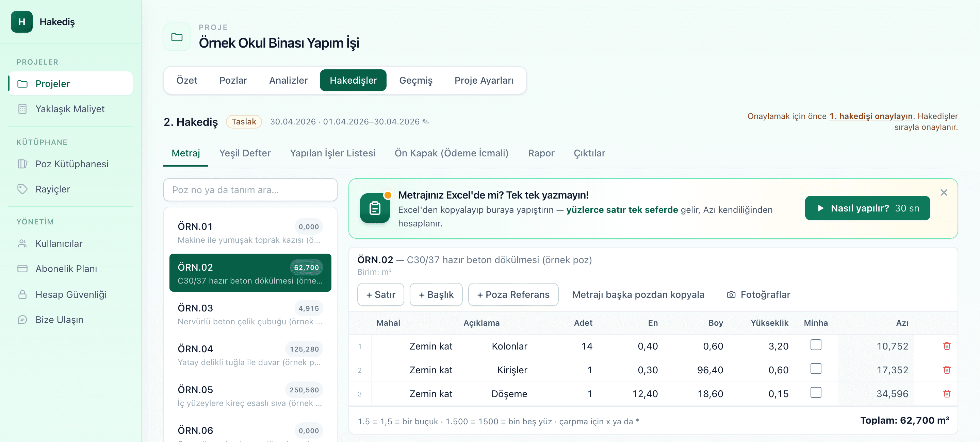
Task: Click the project folder icon beside title
Action: pos(177,37)
